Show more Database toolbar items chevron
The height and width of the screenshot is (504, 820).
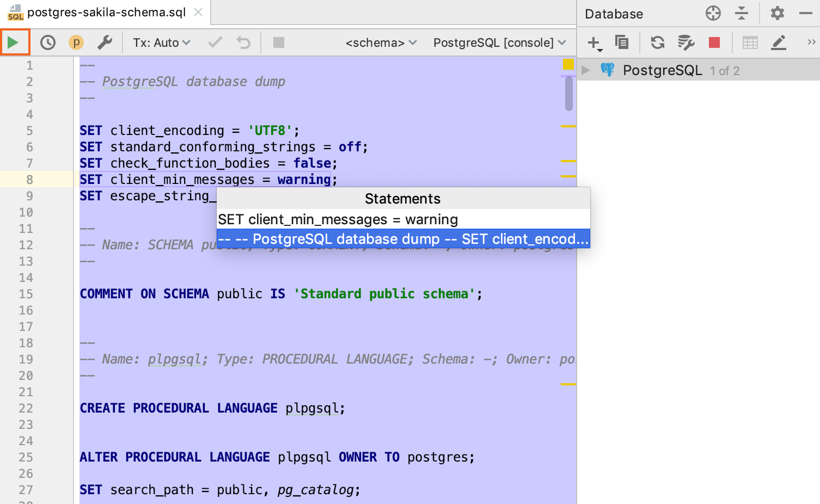pyautogui.click(x=811, y=42)
